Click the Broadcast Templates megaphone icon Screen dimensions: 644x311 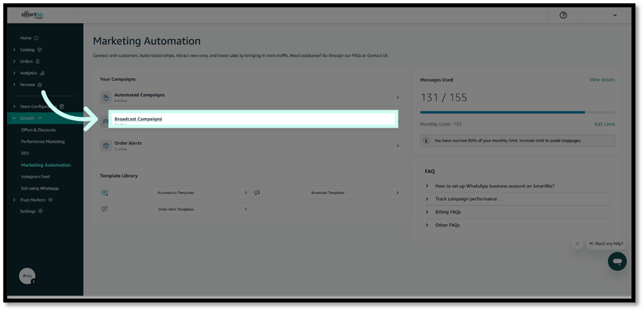coord(257,192)
